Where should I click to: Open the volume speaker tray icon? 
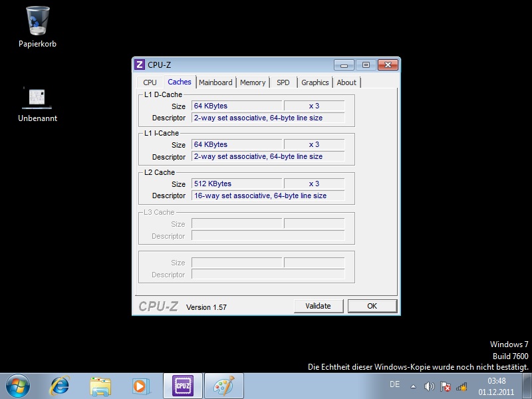click(429, 386)
